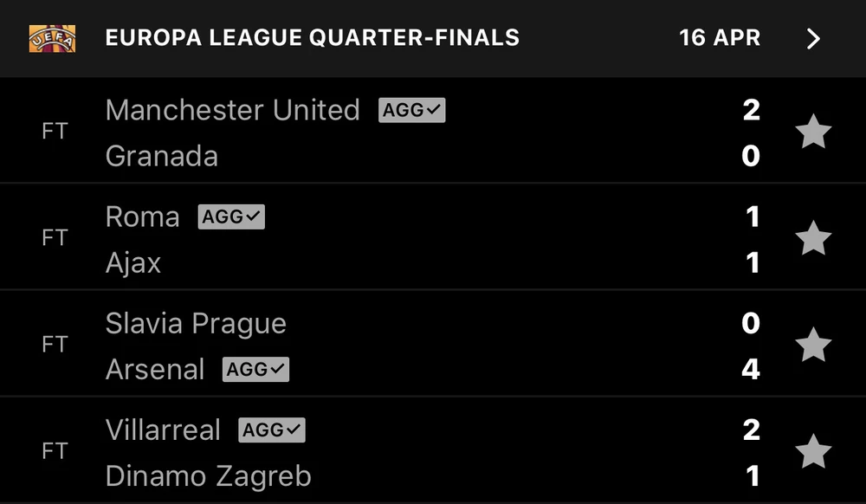Favorite the Manchester United vs Granada match
This screenshot has width=866, height=504.
(812, 132)
